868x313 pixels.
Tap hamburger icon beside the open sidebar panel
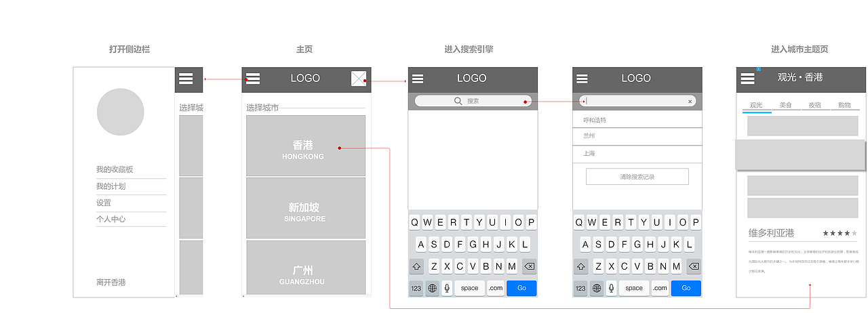pos(186,79)
